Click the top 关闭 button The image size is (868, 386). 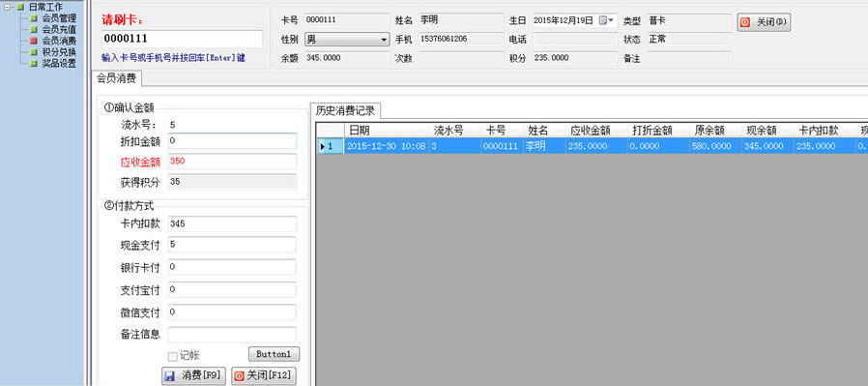click(764, 22)
